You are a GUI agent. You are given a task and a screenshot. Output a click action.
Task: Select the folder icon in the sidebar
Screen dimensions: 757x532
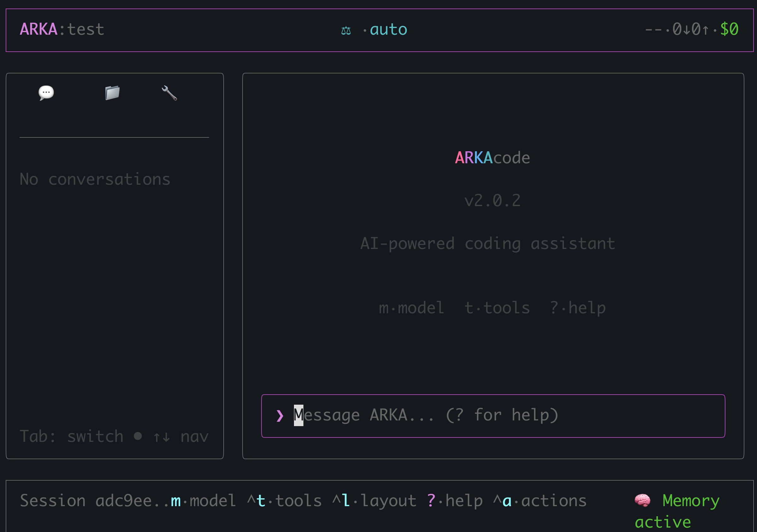pos(112,93)
